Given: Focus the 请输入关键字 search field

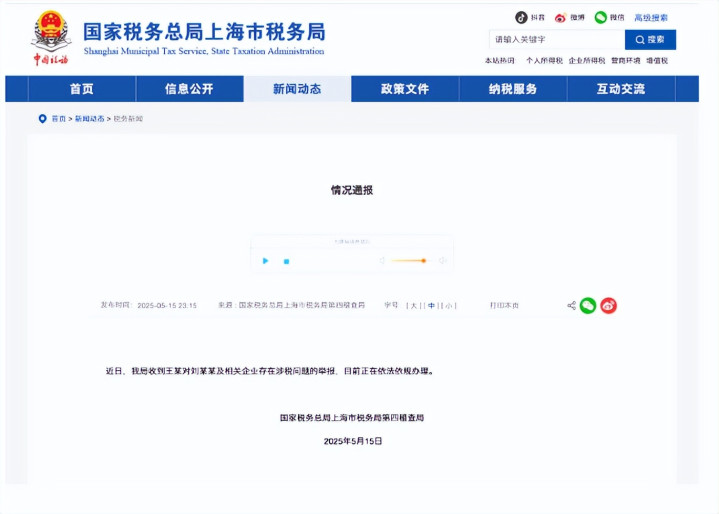Looking at the screenshot, I should (x=557, y=39).
